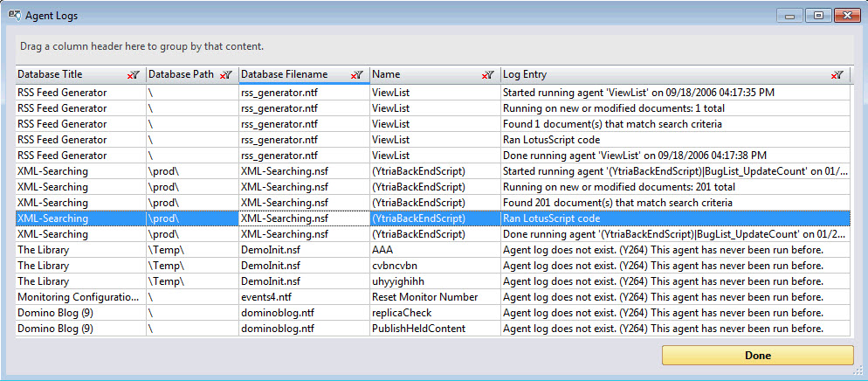Open the Database Filename column filter
868x381 pixels.
click(356, 76)
